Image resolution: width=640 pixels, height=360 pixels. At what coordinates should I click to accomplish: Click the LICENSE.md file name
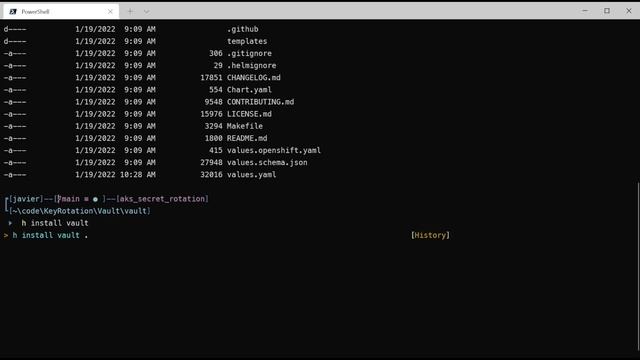point(249,114)
